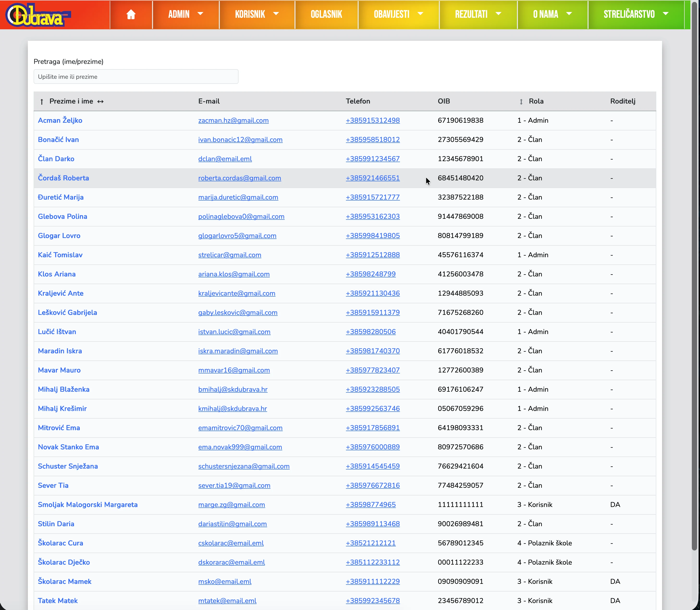Screen dimensions: 700x610
Task: Open Smoljak Malogorski Margareta's profile
Action: [87, 505]
